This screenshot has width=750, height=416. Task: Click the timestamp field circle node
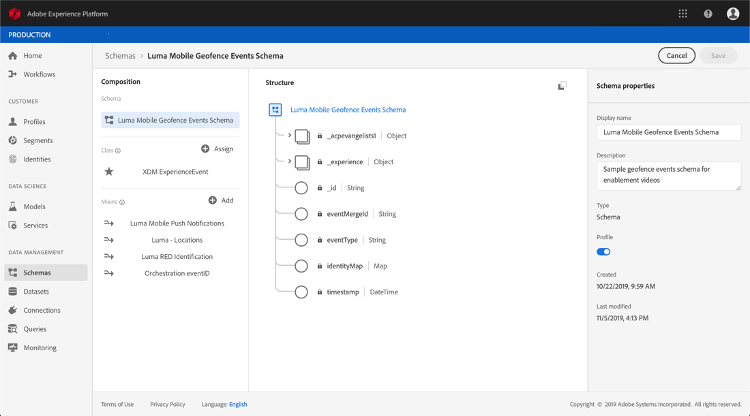pos(301,292)
